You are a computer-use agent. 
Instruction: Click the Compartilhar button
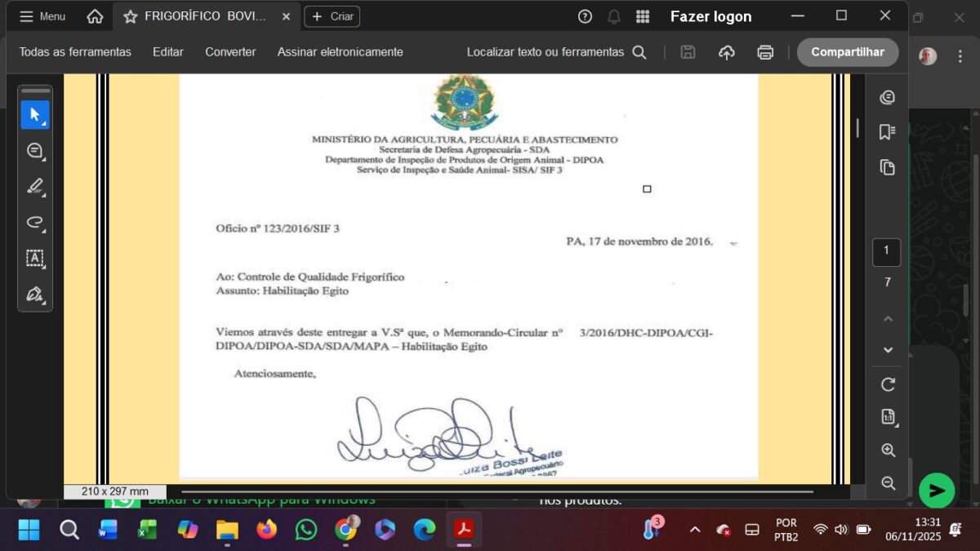point(847,52)
